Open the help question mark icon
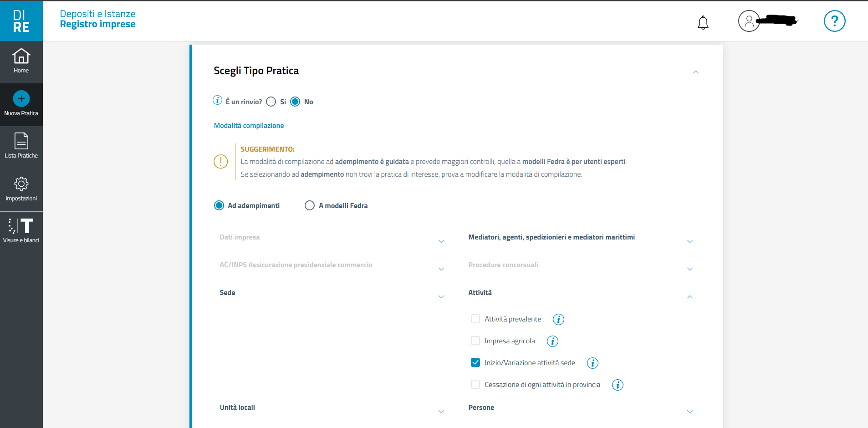Image resolution: width=868 pixels, height=428 pixels. click(834, 21)
